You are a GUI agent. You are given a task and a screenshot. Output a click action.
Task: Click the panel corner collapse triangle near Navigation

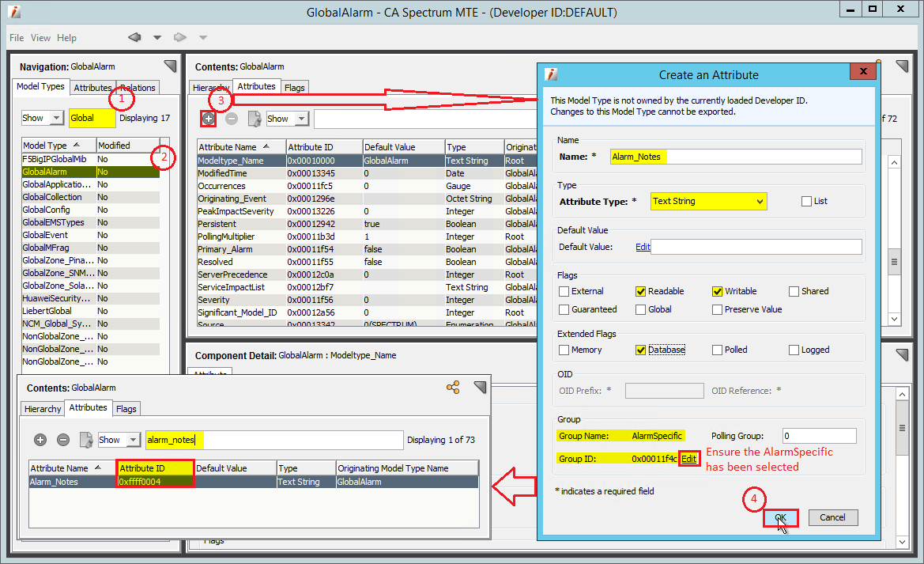point(170,66)
